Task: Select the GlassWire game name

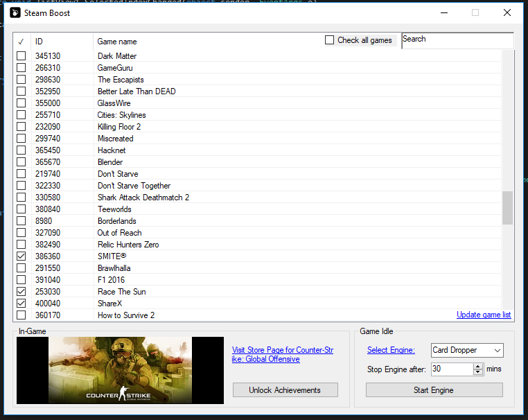Action: click(114, 103)
